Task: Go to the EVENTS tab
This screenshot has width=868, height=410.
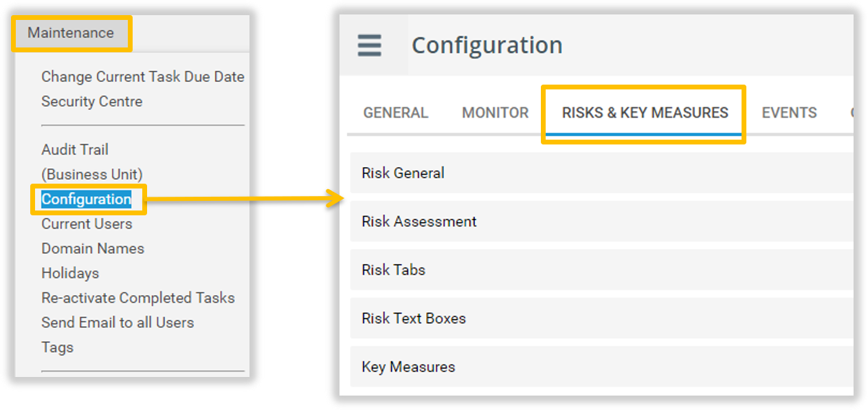Action: click(789, 113)
